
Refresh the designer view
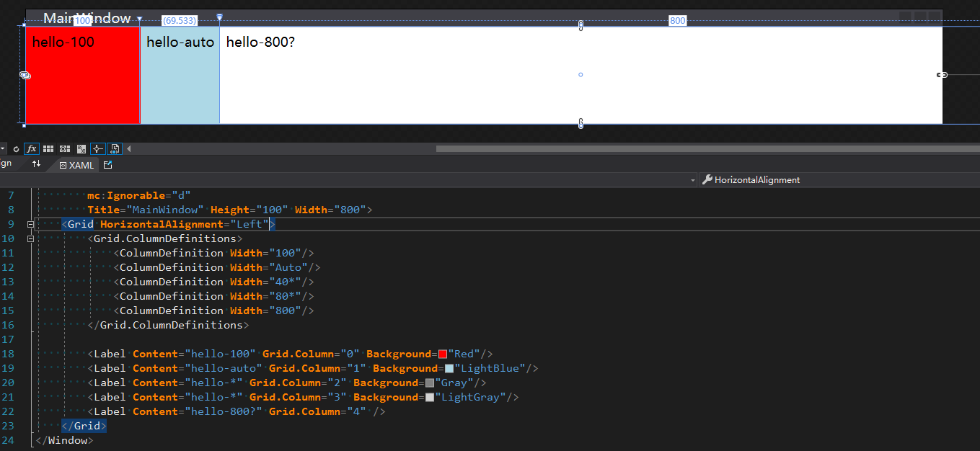16,148
